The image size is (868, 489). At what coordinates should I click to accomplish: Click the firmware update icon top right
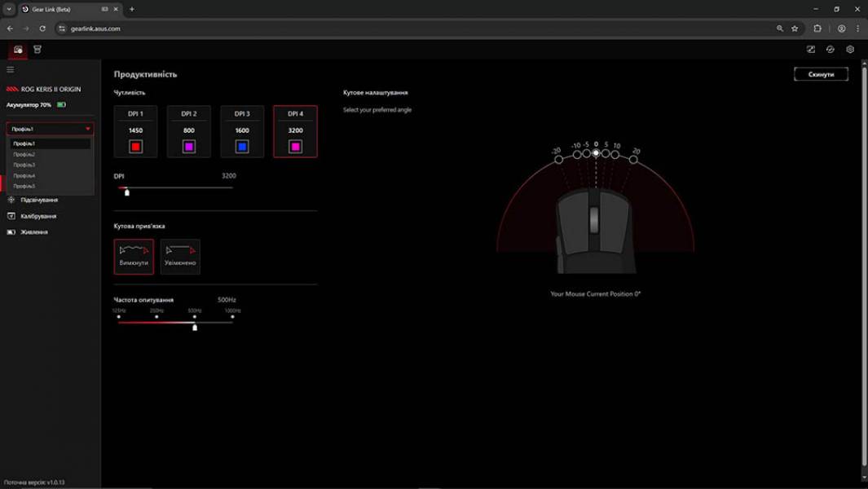[830, 49]
